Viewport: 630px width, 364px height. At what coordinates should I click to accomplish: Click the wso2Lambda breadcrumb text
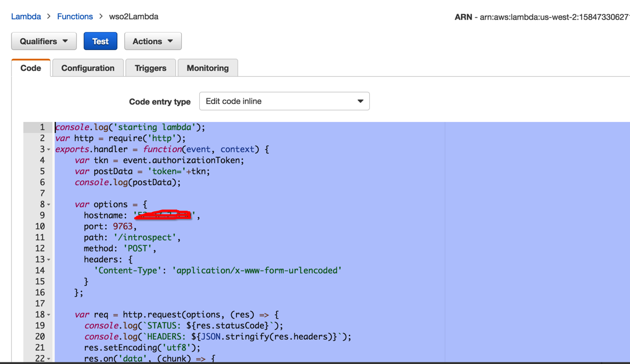[134, 16]
